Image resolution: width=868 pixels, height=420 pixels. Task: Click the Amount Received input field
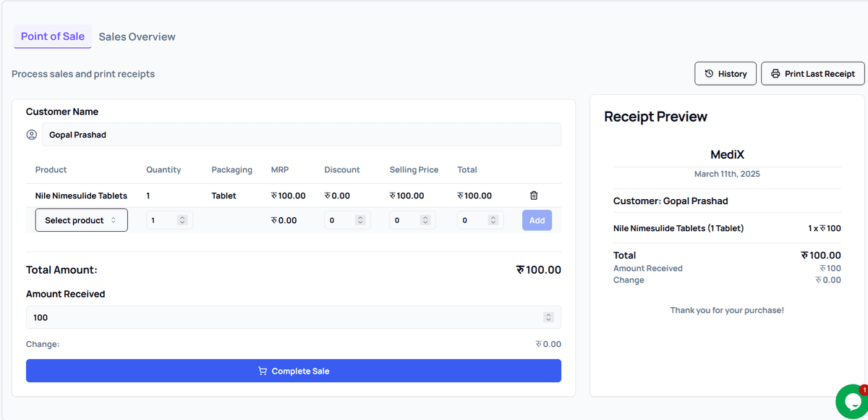(x=282, y=317)
